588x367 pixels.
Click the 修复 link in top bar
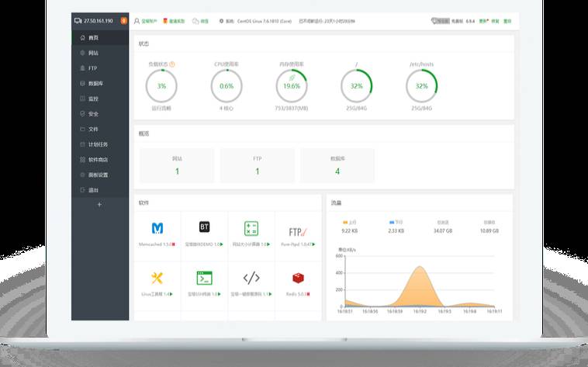pos(495,21)
